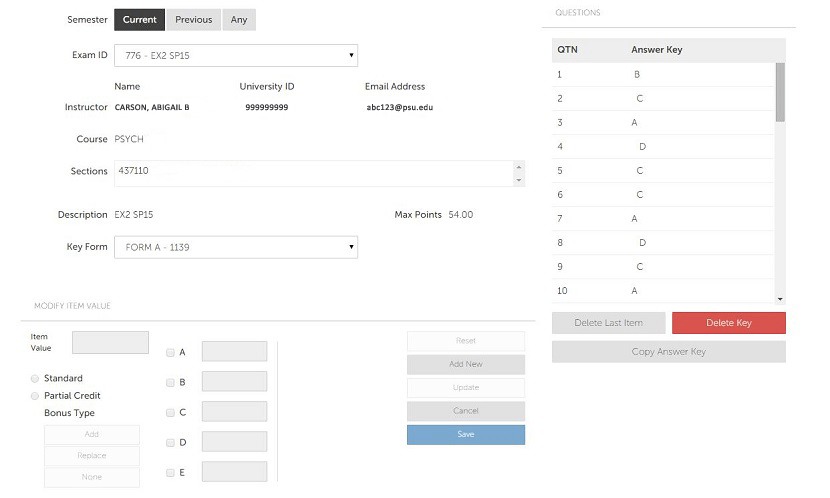The width and height of the screenshot is (830, 498).
Task: Click the value field for answer D
Action: 234,442
